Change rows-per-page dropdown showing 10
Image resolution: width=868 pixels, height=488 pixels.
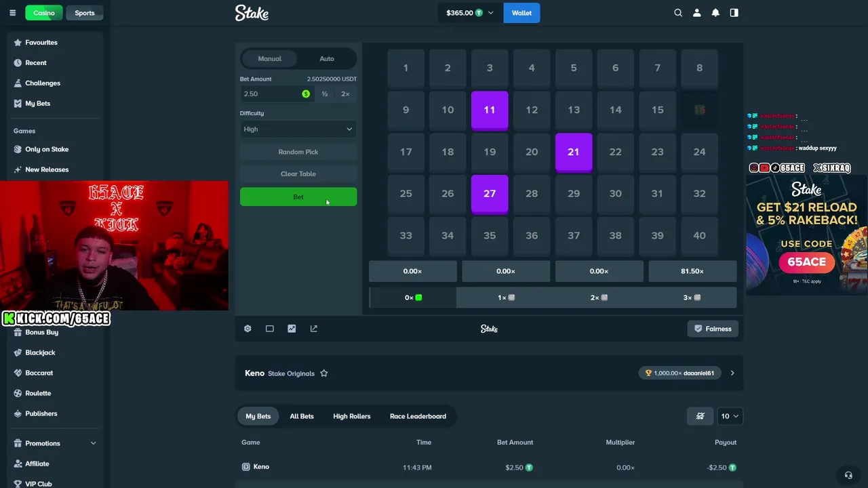[730, 416]
